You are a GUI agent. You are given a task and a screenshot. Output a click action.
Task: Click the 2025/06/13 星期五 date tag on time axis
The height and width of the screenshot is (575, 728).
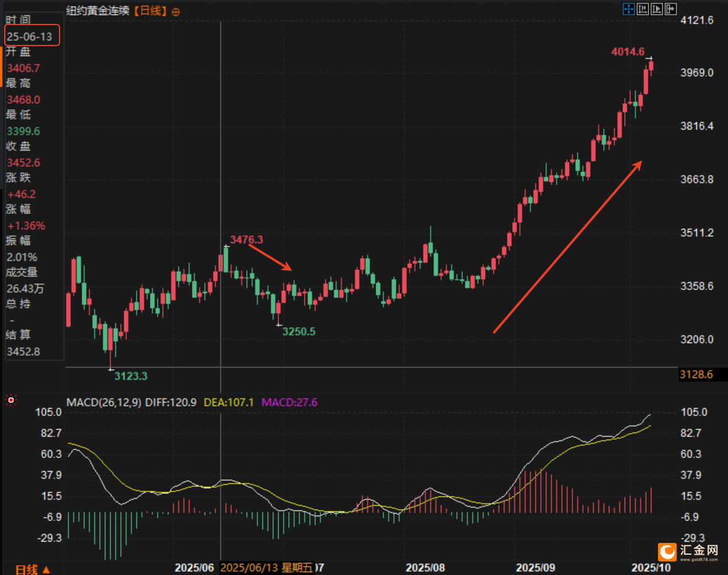click(x=267, y=568)
